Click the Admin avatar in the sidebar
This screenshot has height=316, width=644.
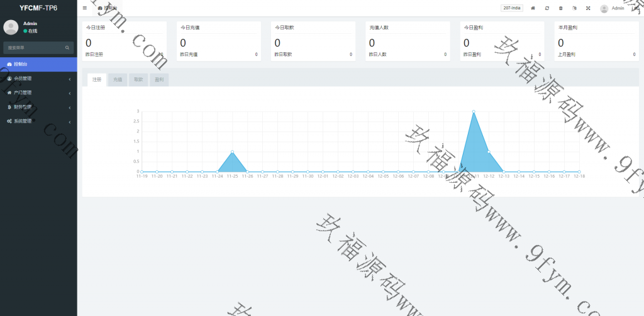[x=11, y=27]
